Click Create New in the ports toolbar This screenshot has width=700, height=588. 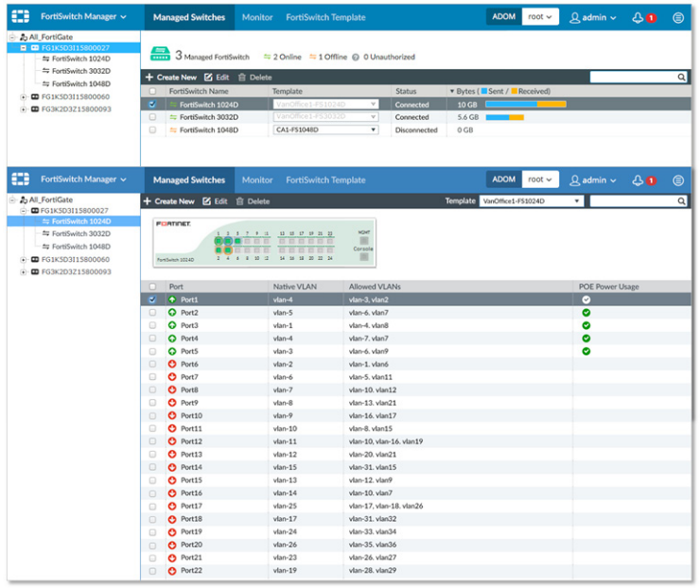tap(168, 201)
